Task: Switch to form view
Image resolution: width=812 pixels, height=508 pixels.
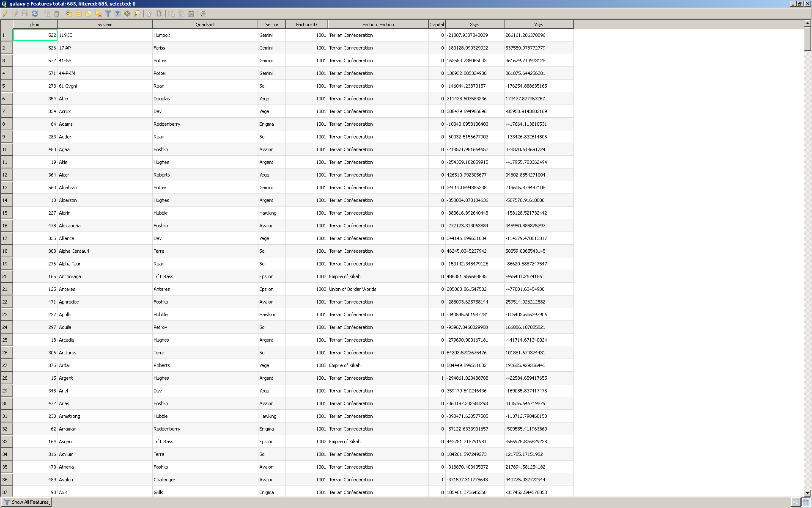Action: [x=796, y=502]
